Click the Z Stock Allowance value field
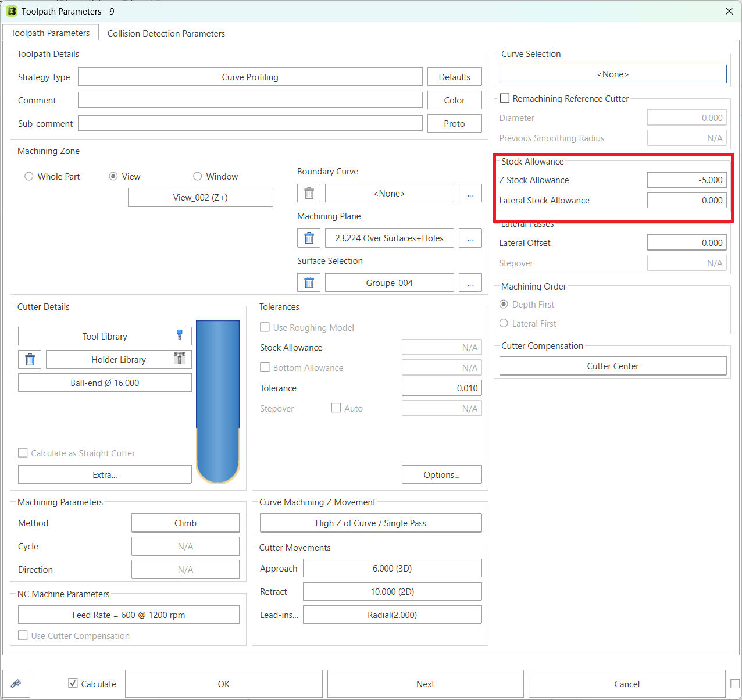Screen dimensions: 742x700 (687, 180)
